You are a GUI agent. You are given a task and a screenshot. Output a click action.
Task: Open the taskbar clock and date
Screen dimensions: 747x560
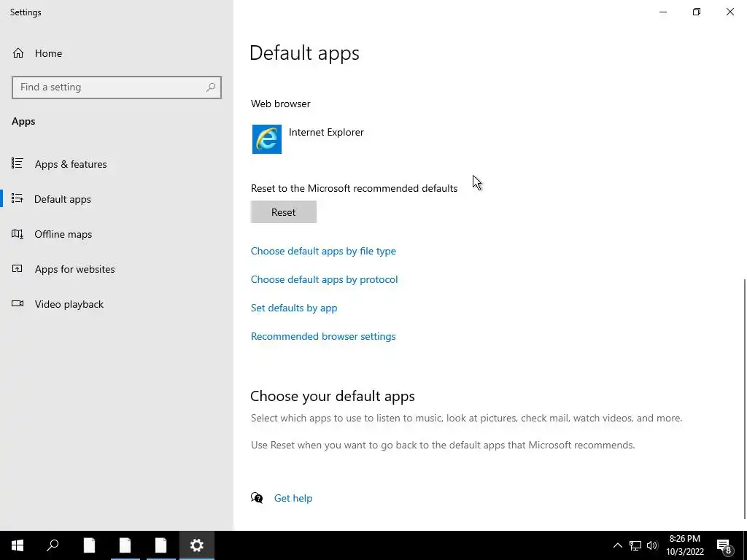[x=684, y=545]
